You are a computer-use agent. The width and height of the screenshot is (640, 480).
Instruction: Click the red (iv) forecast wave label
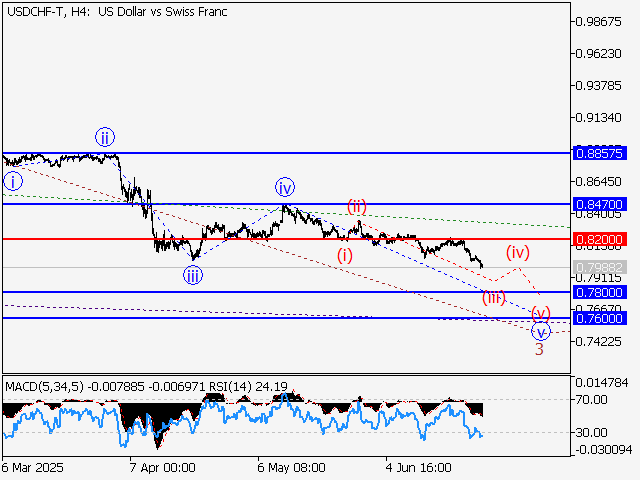click(517, 250)
